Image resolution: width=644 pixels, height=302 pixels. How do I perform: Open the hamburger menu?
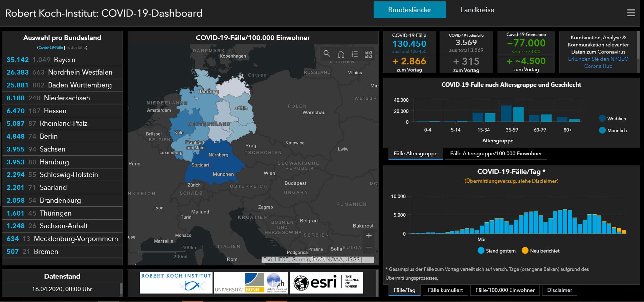click(631, 13)
